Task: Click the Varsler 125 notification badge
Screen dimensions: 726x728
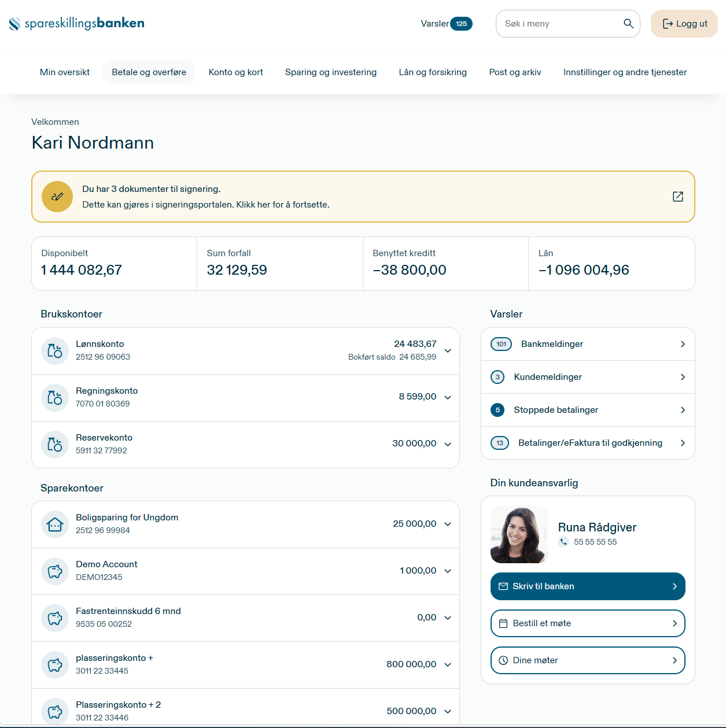Action: tap(461, 24)
